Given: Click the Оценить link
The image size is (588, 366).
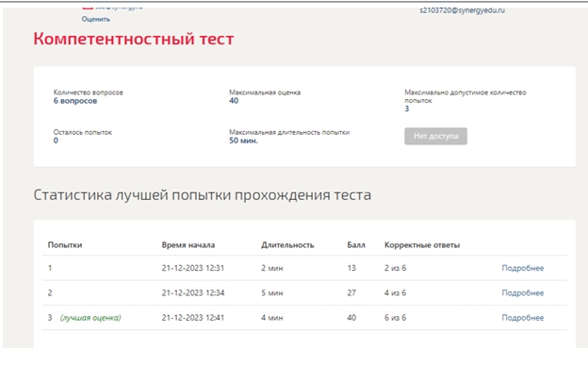Looking at the screenshot, I should pos(96,19).
